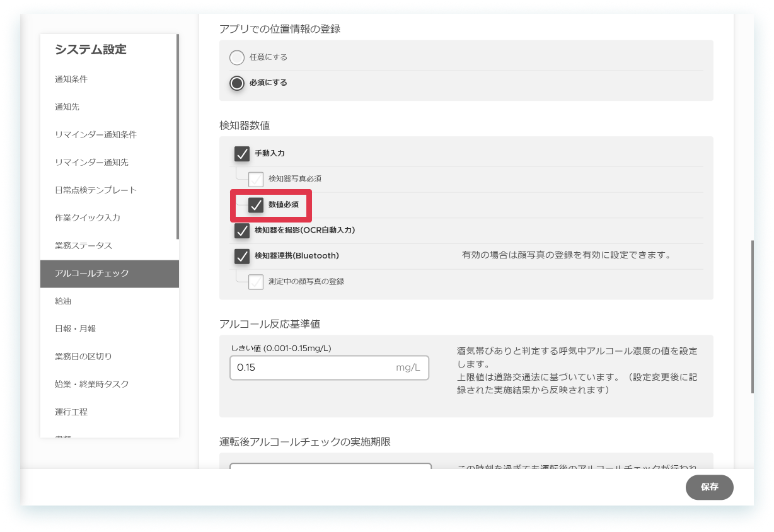Click the 運転後アルコールチェックの実施期限 input field
Screen dimensions: 774x532
[330, 466]
